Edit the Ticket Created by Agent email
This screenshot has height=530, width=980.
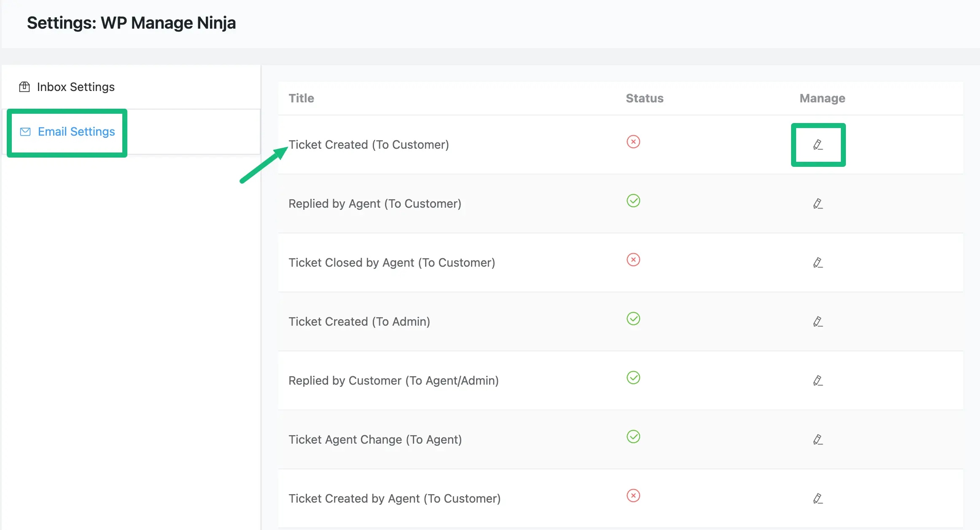[818, 499]
